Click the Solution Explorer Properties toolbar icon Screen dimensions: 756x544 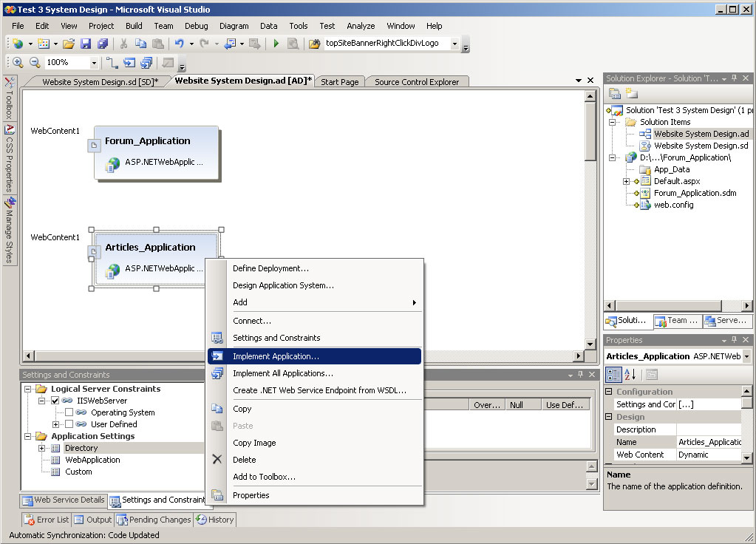[614, 94]
